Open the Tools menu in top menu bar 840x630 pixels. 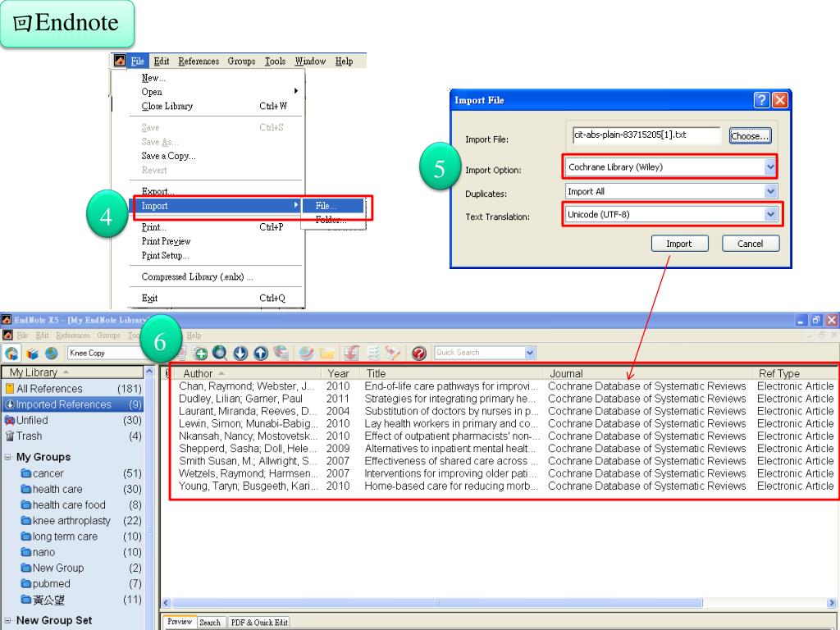pyautogui.click(x=275, y=61)
